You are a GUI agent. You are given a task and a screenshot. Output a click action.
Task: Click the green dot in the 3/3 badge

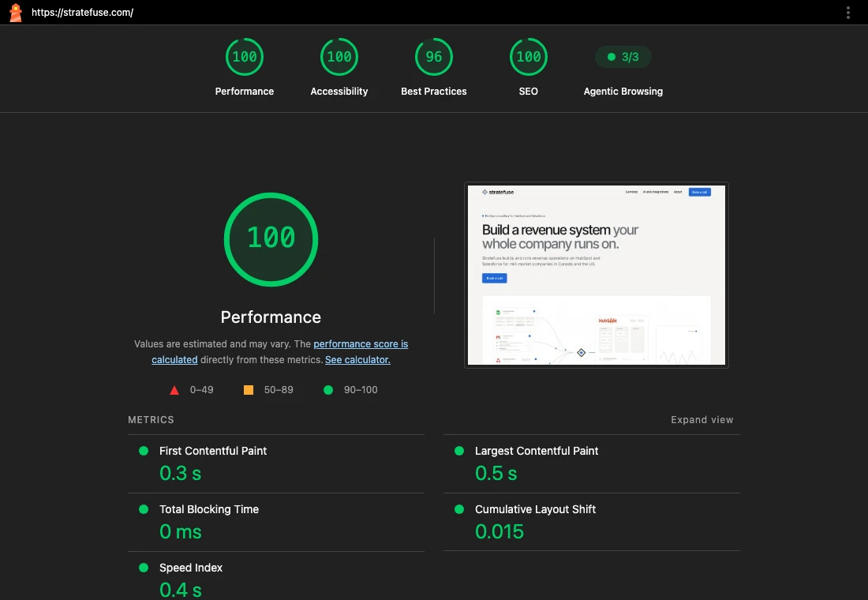611,57
